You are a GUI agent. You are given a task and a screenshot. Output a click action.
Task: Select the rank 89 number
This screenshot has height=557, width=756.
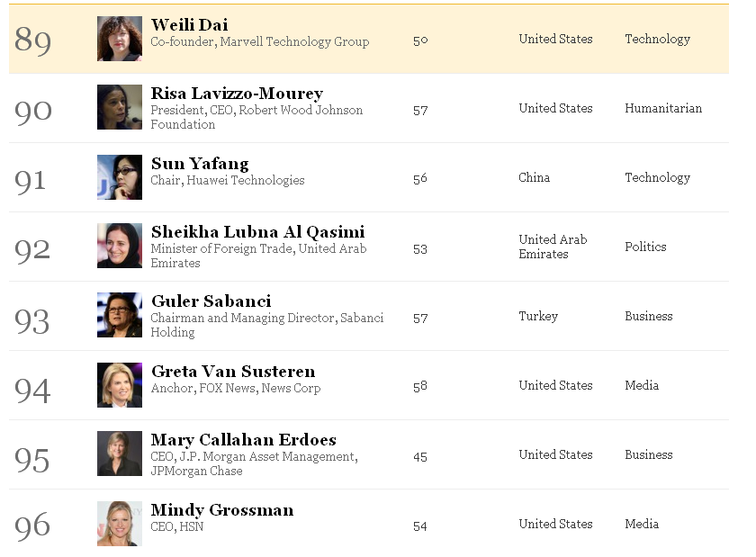point(32,40)
